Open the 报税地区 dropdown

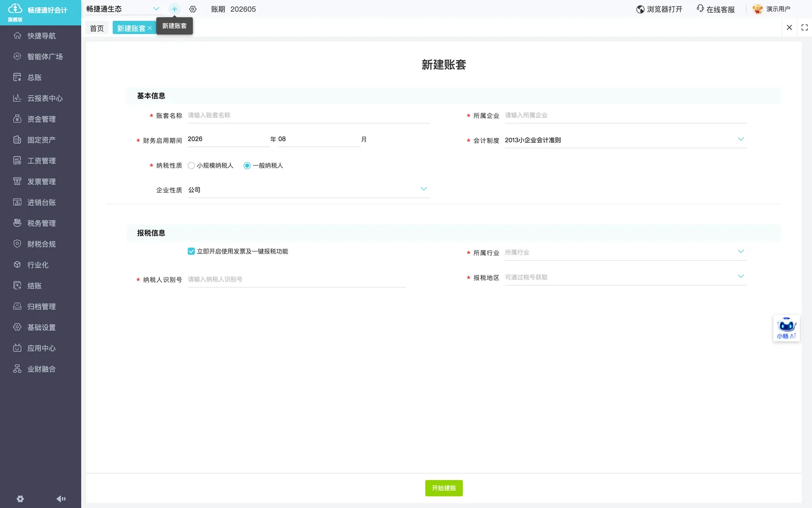point(625,277)
